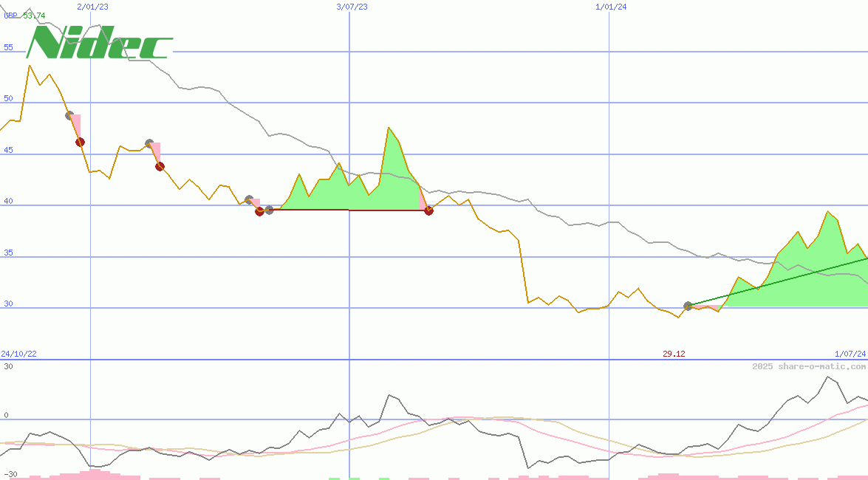
Task: Click the 1/07/24 end date
Action: [850, 354]
